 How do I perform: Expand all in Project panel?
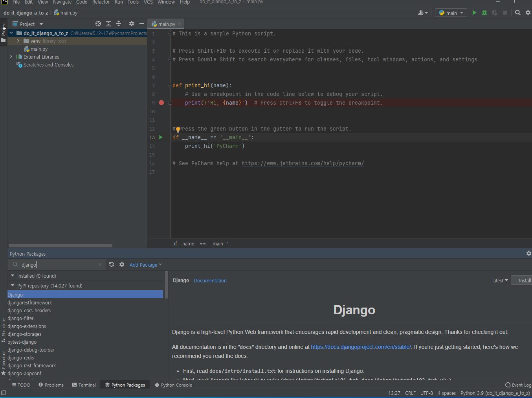click(108, 24)
